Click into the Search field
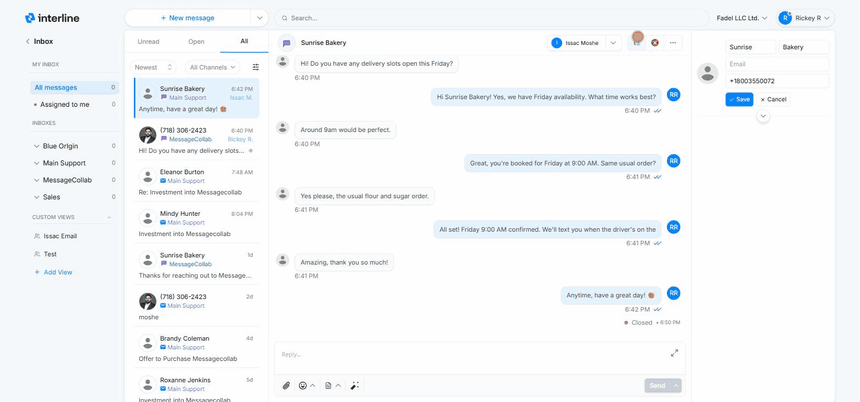The height and width of the screenshot is (402, 860). click(491, 18)
